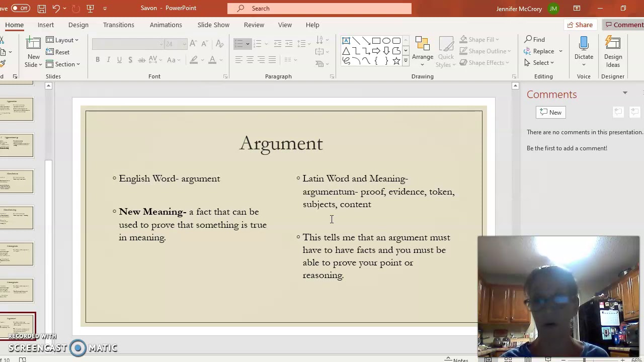Open text highlight color picker

coord(194,60)
